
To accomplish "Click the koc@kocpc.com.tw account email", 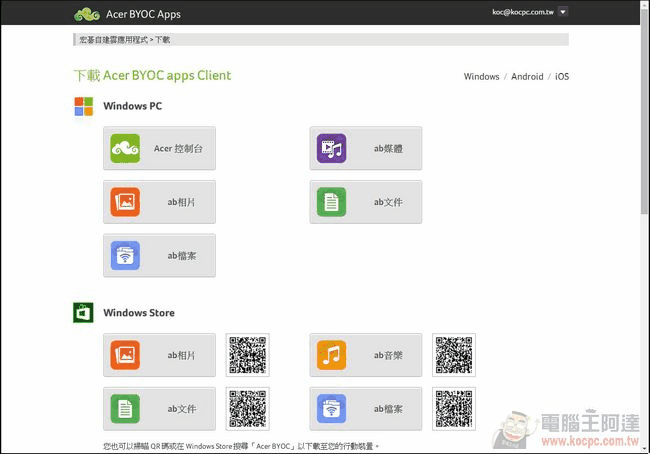I will 522,12.
